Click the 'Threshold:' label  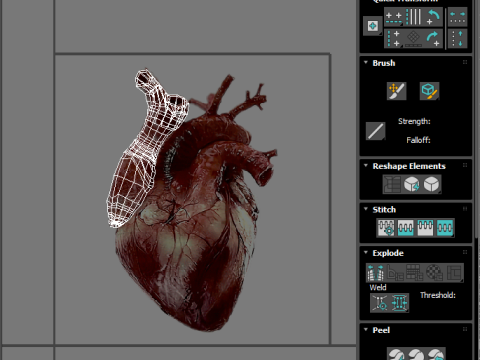pos(438,295)
